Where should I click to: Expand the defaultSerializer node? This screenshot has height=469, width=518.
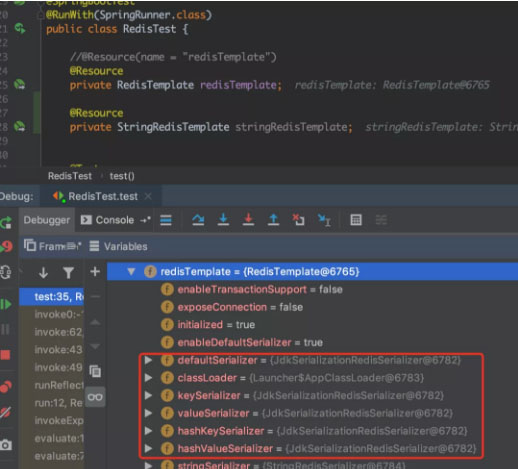148,360
